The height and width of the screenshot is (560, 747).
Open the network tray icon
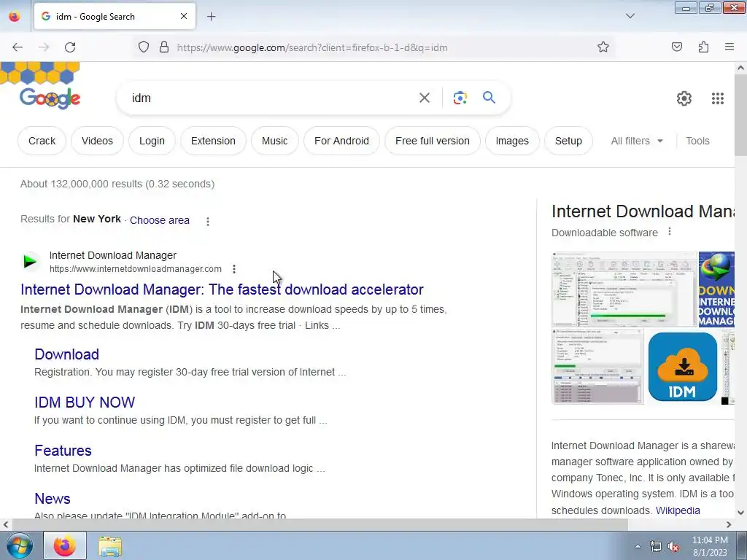click(x=656, y=546)
